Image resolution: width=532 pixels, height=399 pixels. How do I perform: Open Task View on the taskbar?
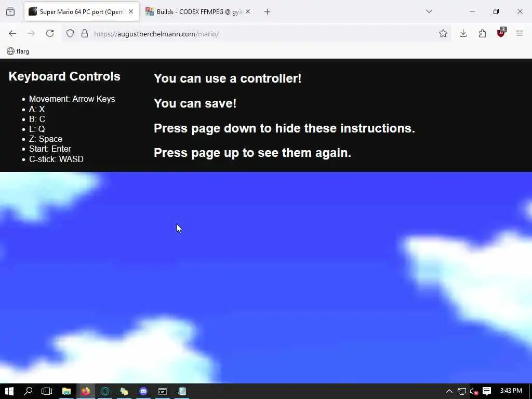(47, 391)
